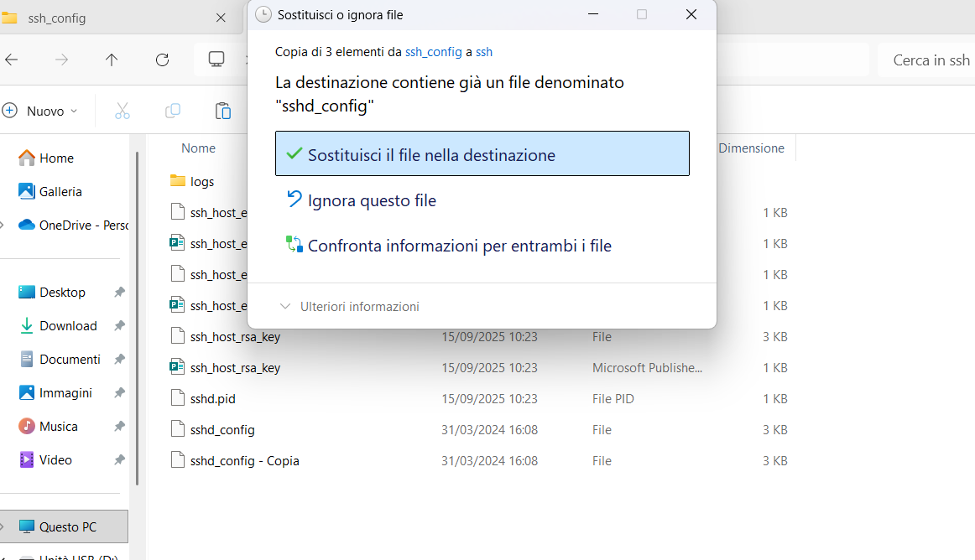
Task: Go up one folder level
Action: (x=112, y=60)
